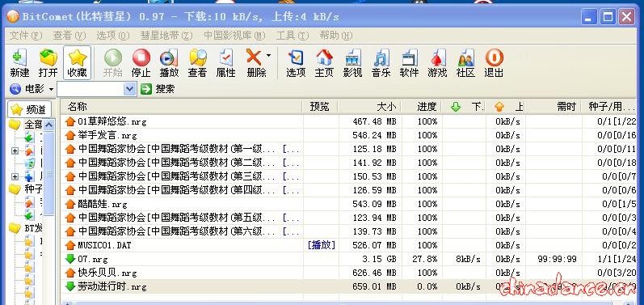This screenshot has width=644, height=305.
Task: Select the 劳动进行时.nrg task
Action: click(x=349, y=286)
